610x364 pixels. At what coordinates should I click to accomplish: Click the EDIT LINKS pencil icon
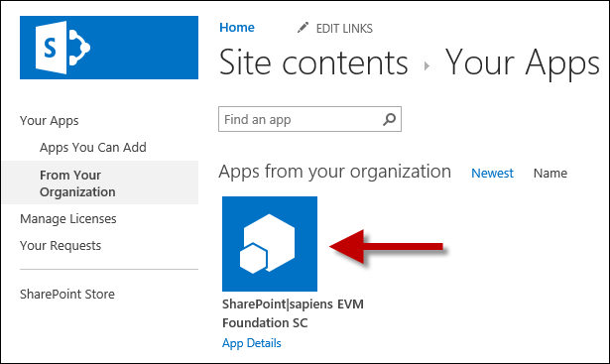(x=303, y=28)
